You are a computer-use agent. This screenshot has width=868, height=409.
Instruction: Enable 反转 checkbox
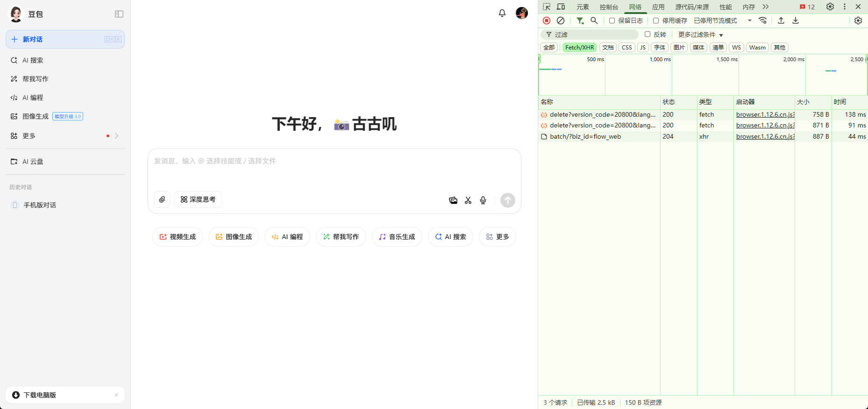(x=647, y=34)
